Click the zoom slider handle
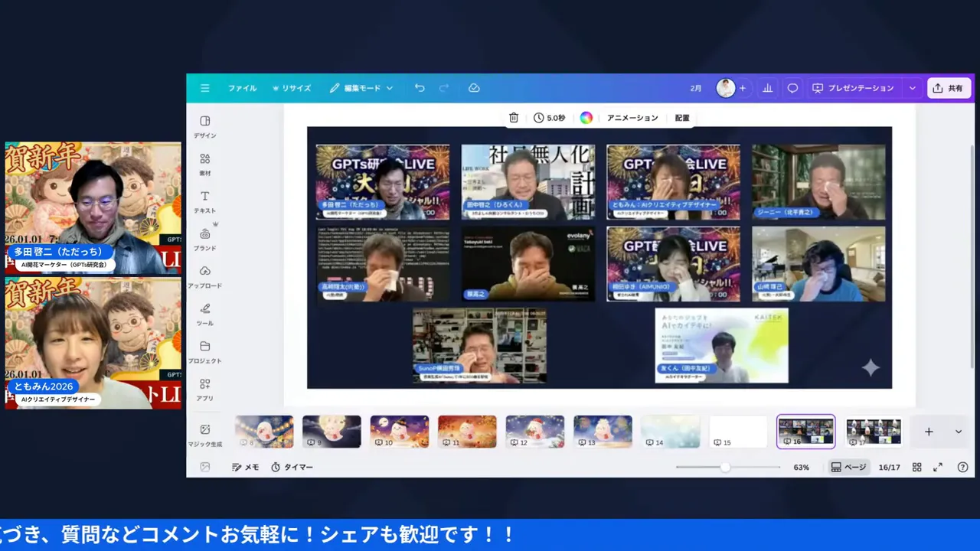This screenshot has width=980, height=551. pos(724,467)
